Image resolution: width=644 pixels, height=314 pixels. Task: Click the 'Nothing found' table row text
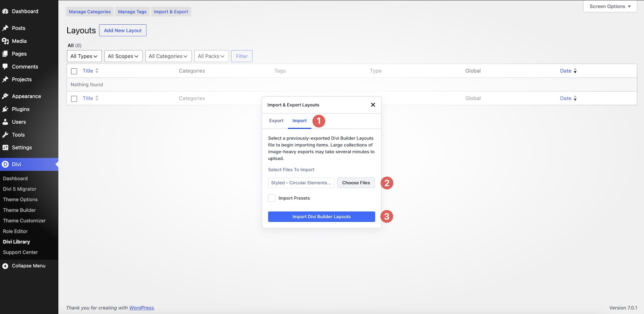[x=87, y=85]
